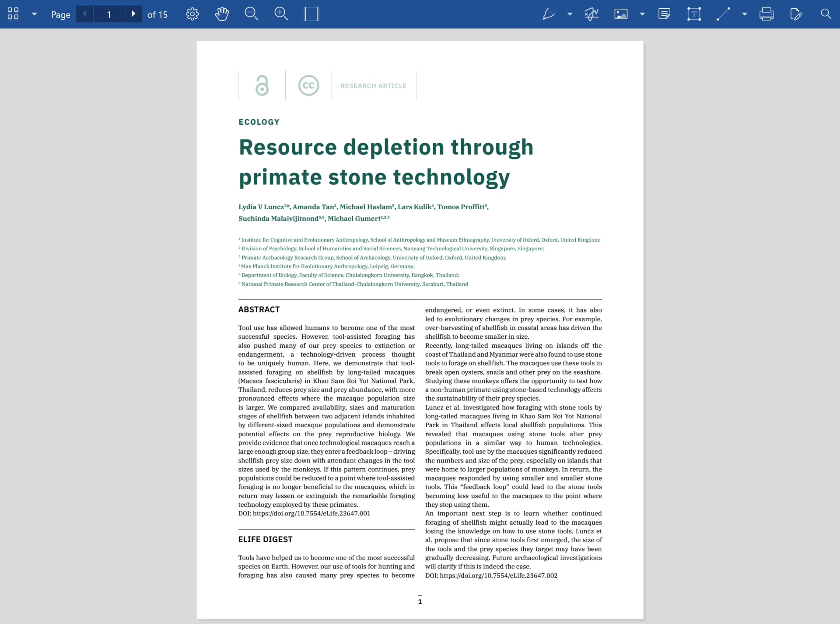Viewport: 840px width, 624px height.
Task: Open the thumbnail grid view panel
Action: (x=13, y=14)
